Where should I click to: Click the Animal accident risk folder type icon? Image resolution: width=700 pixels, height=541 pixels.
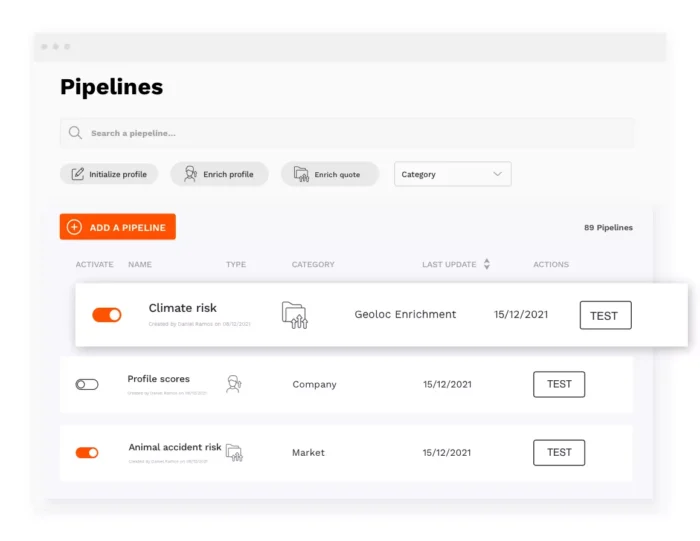234,453
